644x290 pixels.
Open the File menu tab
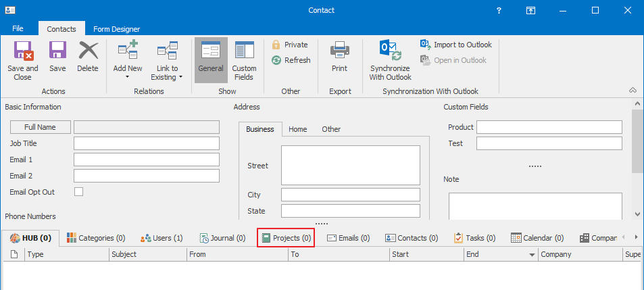click(x=18, y=29)
